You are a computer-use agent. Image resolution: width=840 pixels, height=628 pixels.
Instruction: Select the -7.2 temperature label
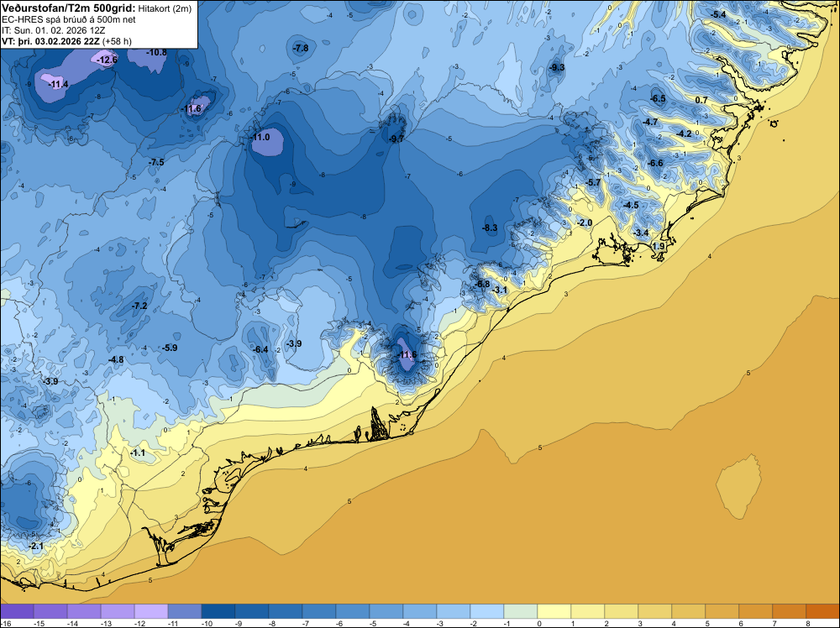[x=139, y=306]
